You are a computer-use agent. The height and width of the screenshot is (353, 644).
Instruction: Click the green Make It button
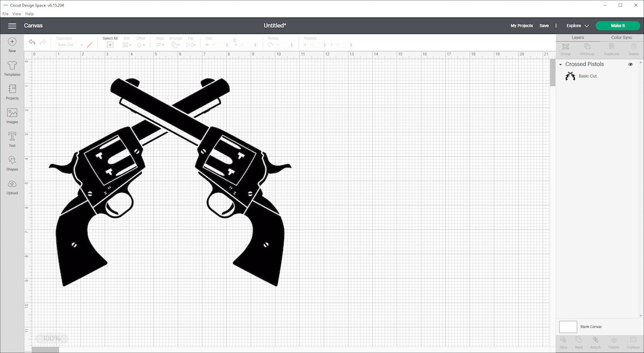616,25
